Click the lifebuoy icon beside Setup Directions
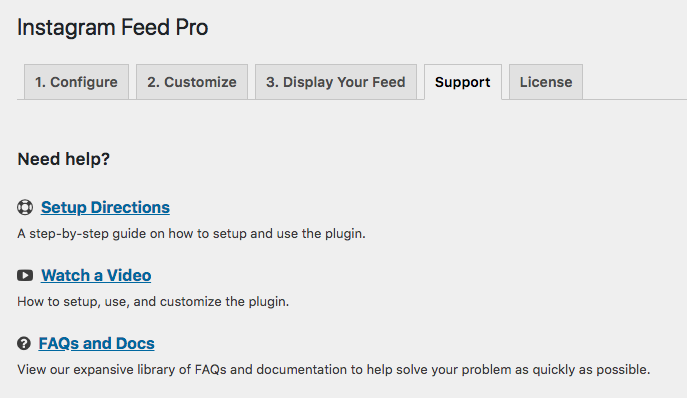687x398 pixels. pyautogui.click(x=25, y=207)
